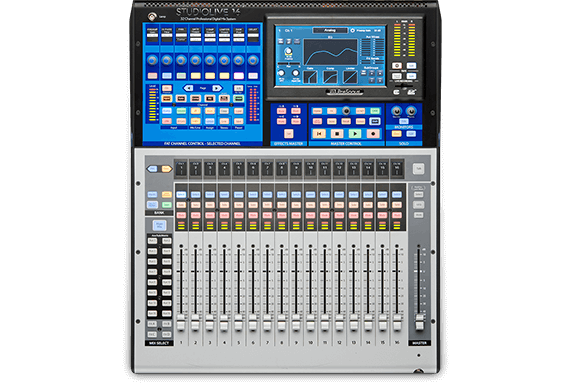The height and width of the screenshot is (385, 570).
Task: Arm recording with the Record transport button
Action: coord(373,134)
